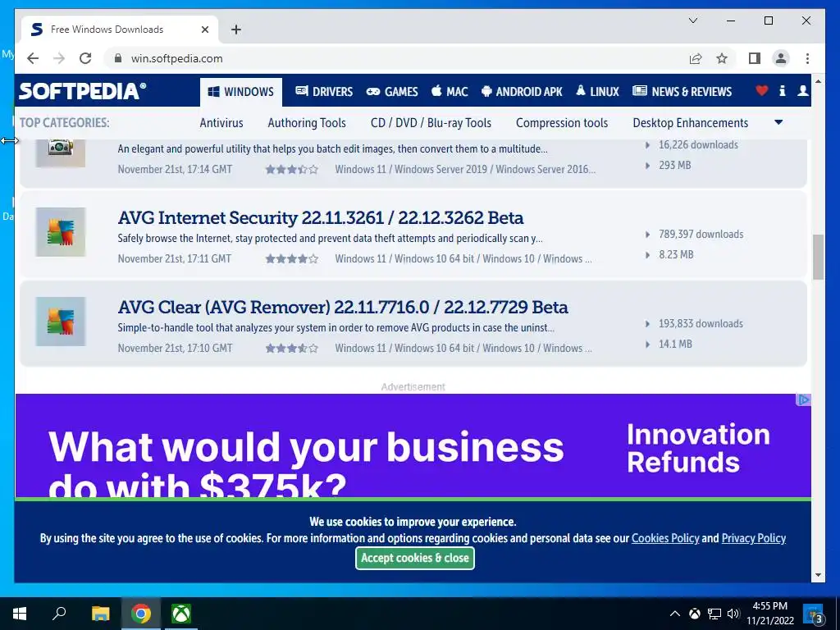840x630 pixels.
Task: Open the taskbar clock and date
Action: coord(770,614)
